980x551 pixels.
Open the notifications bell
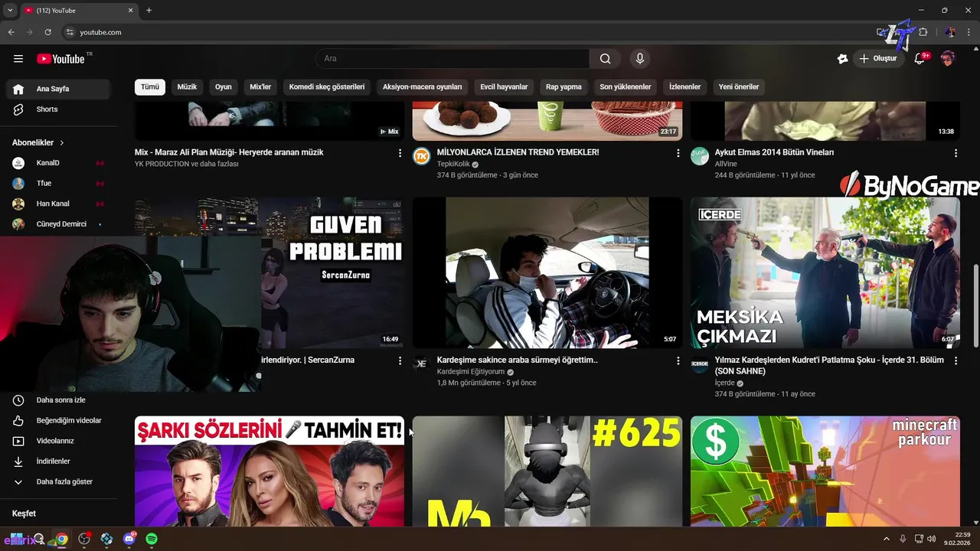(x=920, y=59)
